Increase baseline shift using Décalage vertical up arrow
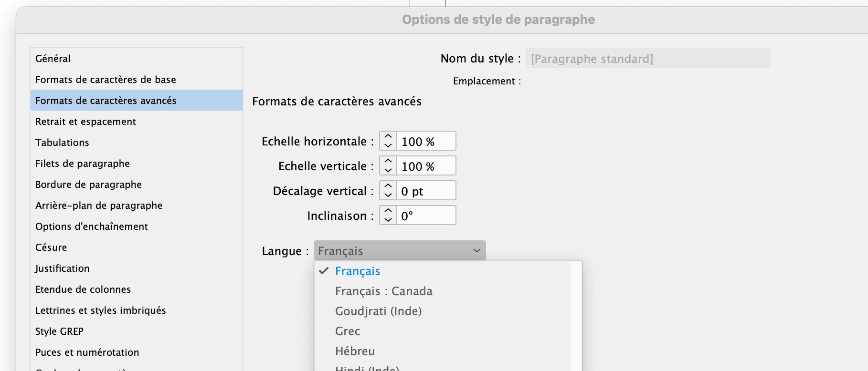This screenshot has height=371, width=868. coord(388,186)
